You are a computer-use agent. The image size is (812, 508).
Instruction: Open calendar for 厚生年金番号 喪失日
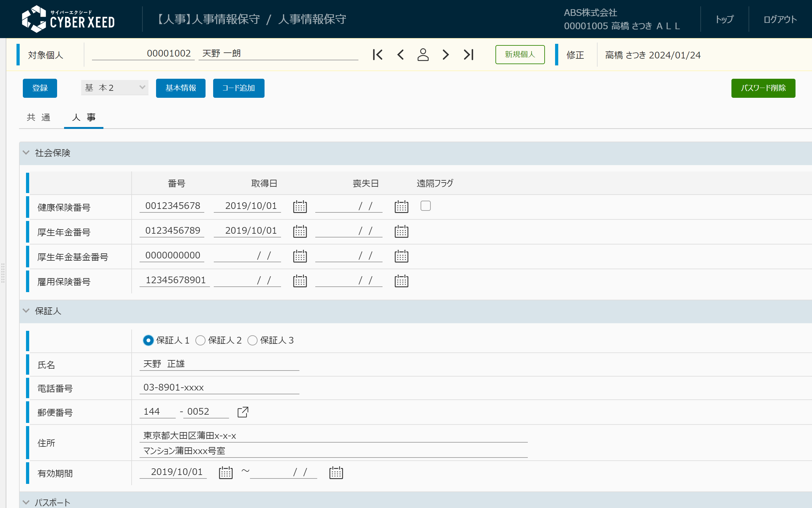coord(401,231)
